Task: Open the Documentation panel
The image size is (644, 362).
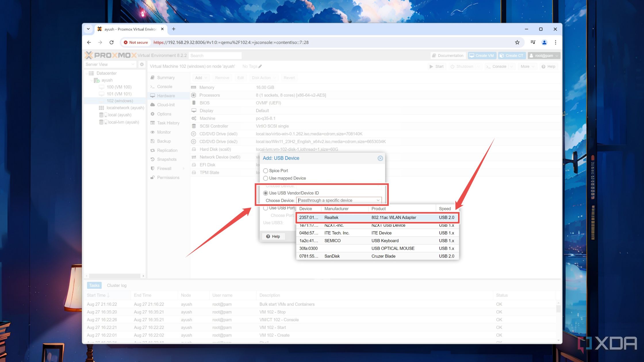Action: pos(448,55)
